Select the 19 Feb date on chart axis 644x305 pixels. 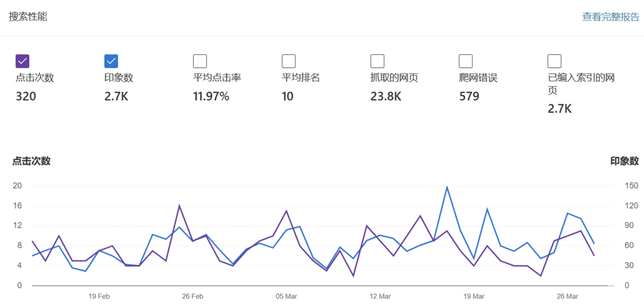click(x=99, y=296)
